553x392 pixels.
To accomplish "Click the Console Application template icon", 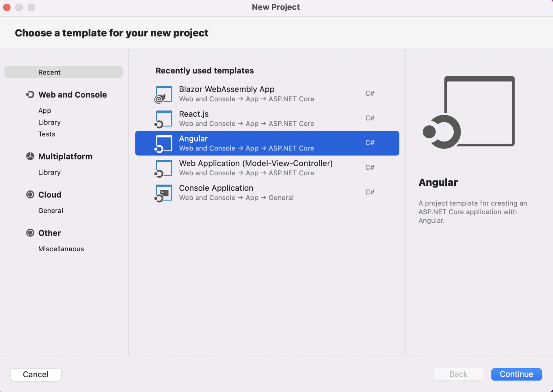I will [x=163, y=193].
